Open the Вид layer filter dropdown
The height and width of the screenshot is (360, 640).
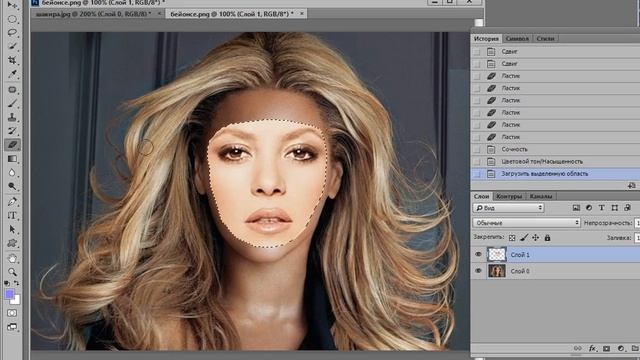click(508, 208)
